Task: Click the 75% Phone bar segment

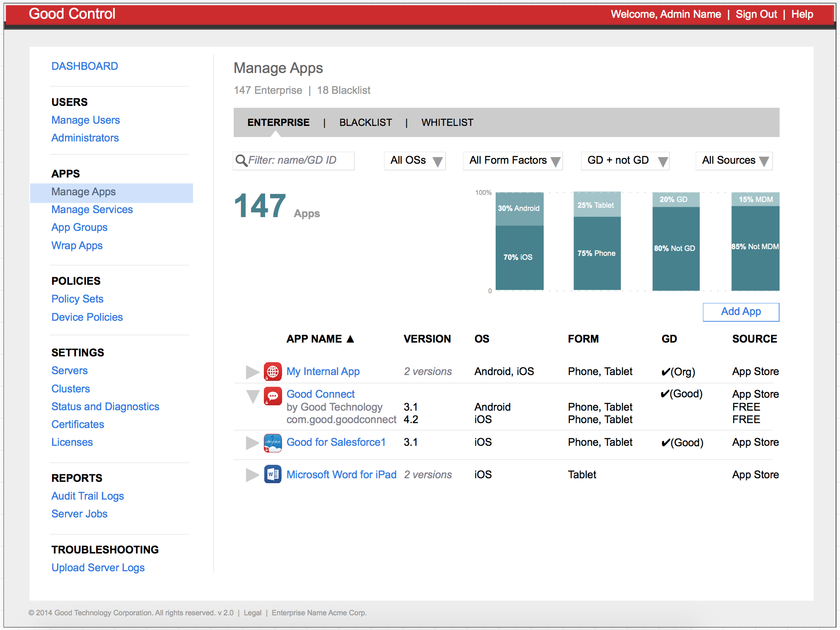Action: pyautogui.click(x=597, y=253)
